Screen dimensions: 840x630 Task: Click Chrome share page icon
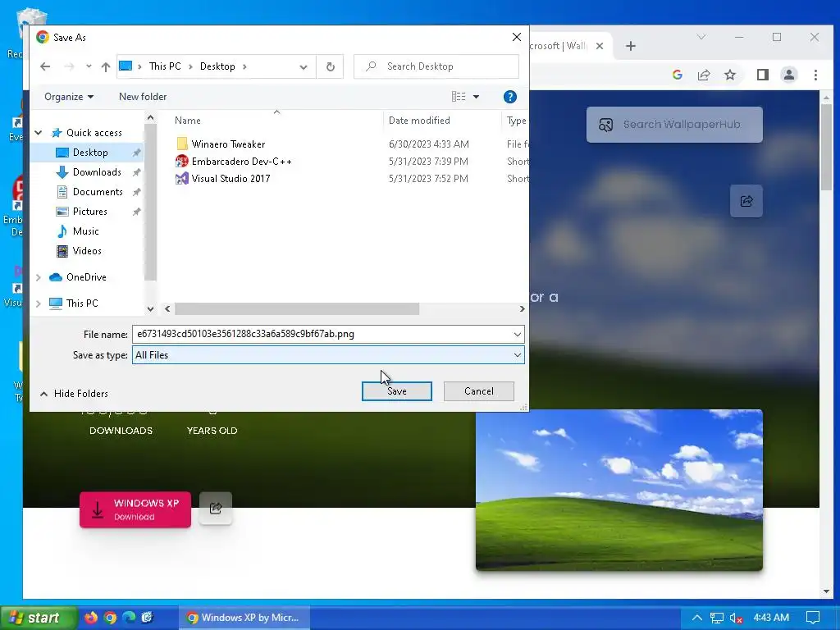703,75
